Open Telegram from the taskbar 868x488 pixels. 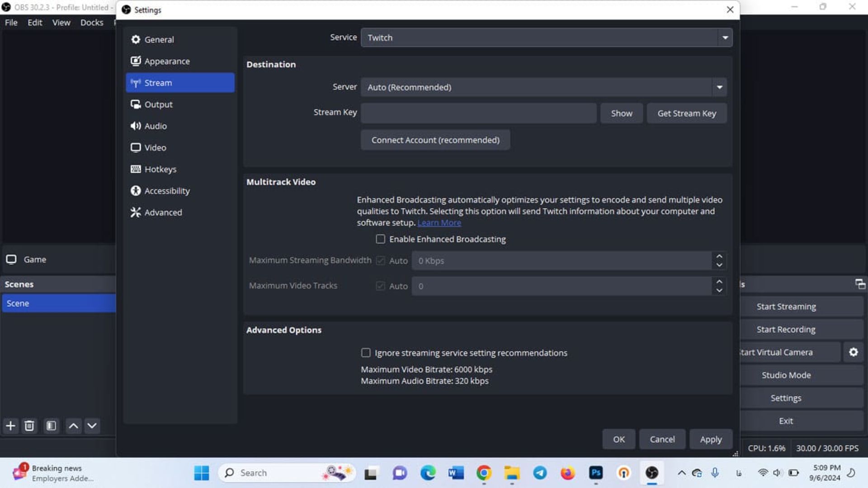point(540,473)
